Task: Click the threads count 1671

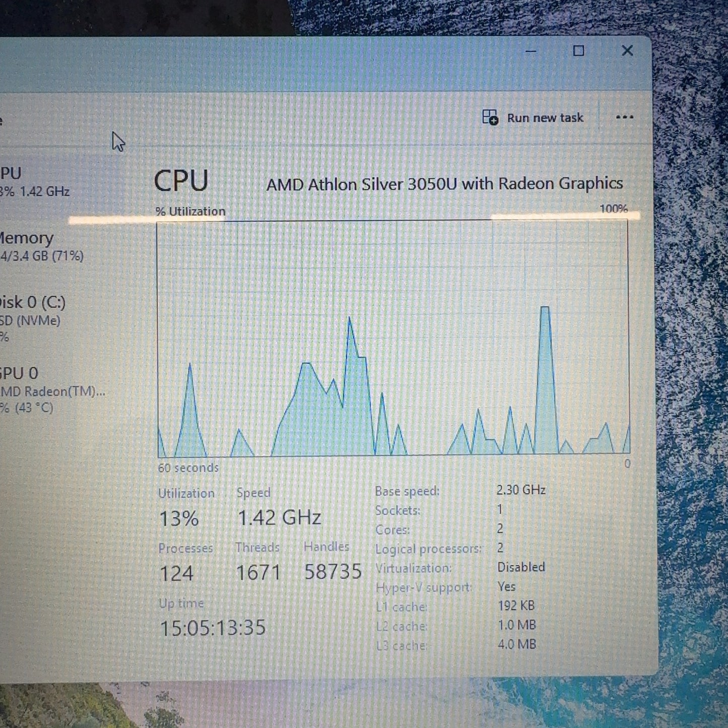Action: pyautogui.click(x=258, y=572)
